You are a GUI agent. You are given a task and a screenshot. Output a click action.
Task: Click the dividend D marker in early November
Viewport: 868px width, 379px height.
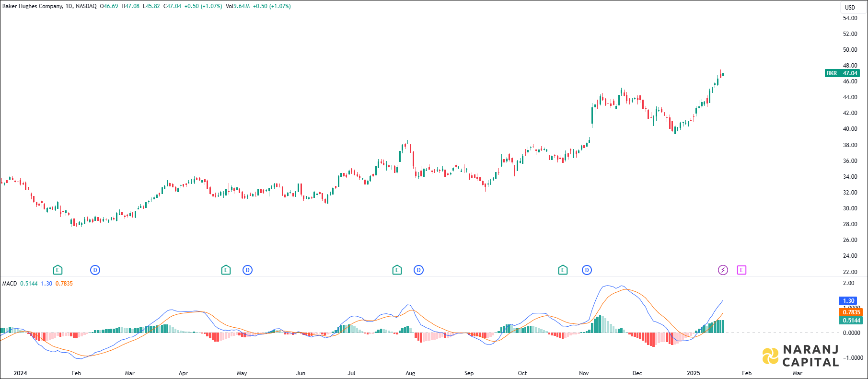(587, 270)
